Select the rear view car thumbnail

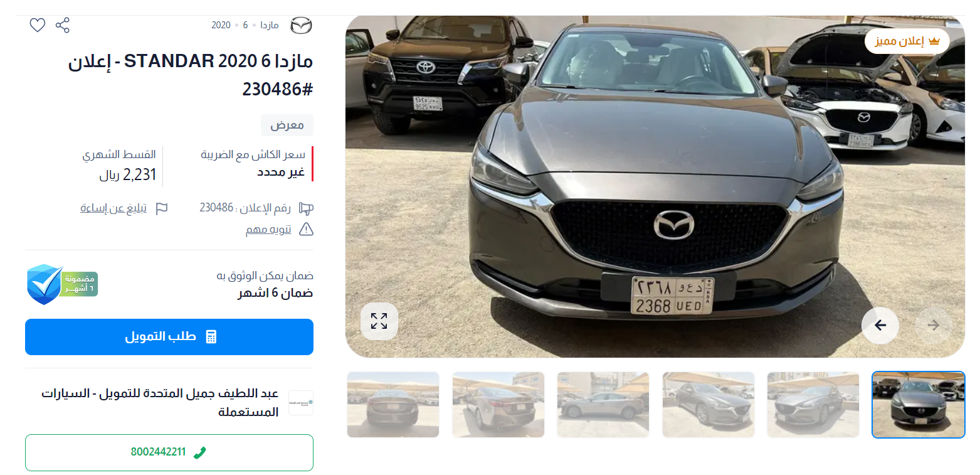pos(393,405)
